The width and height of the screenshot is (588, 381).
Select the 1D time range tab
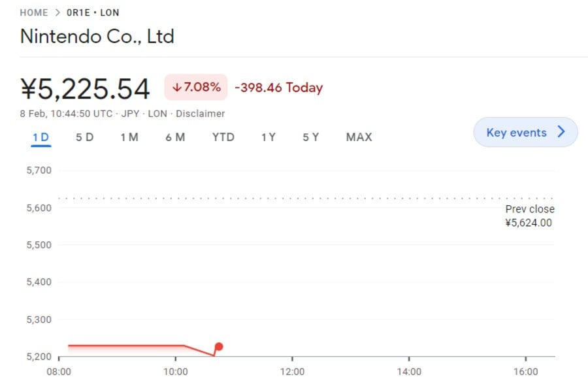click(41, 137)
